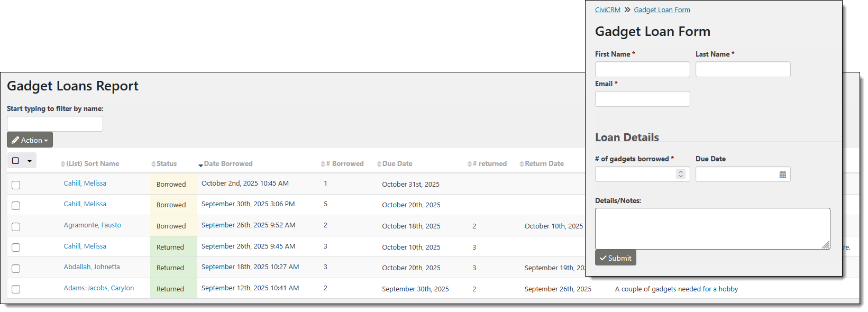Expand the select-all checkbox dropdown arrow
This screenshot has height=312, width=868.
30,161
